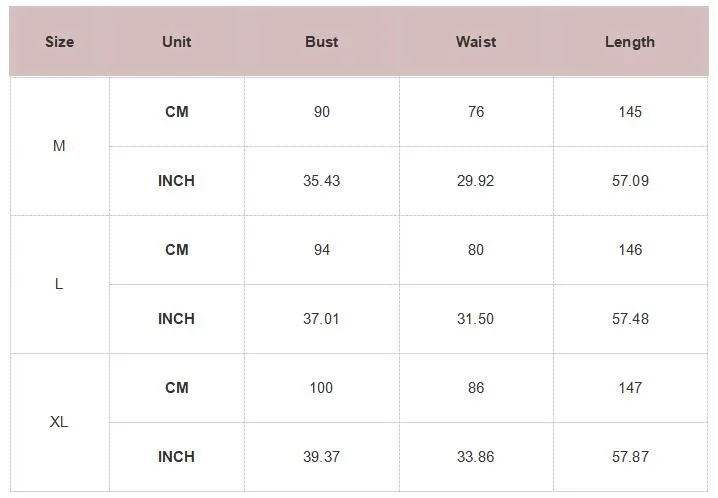This screenshot has height=498, width=718.
Task: Click bust value 37.01 inches
Action: click(321, 318)
